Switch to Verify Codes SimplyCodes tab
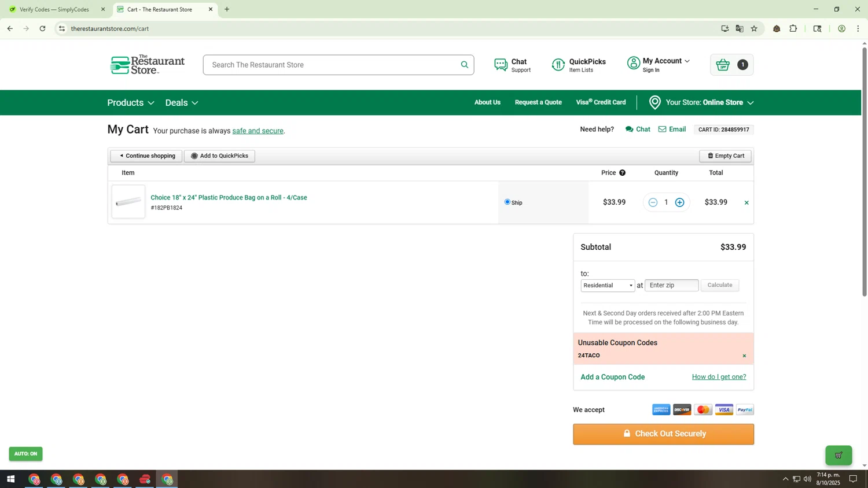 click(54, 9)
